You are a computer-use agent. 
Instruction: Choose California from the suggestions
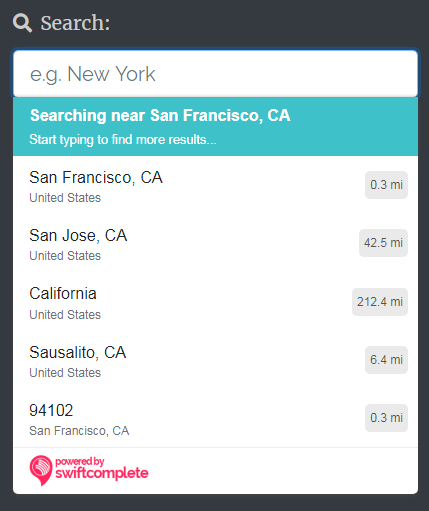point(215,302)
